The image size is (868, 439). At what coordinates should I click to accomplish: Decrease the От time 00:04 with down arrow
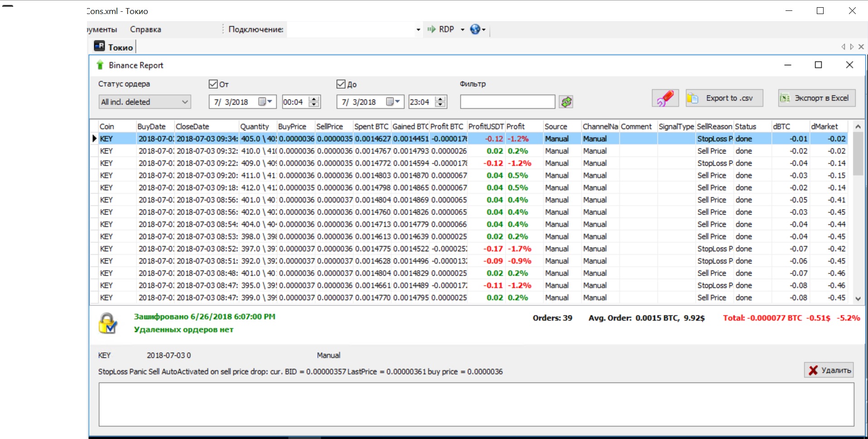[314, 105]
